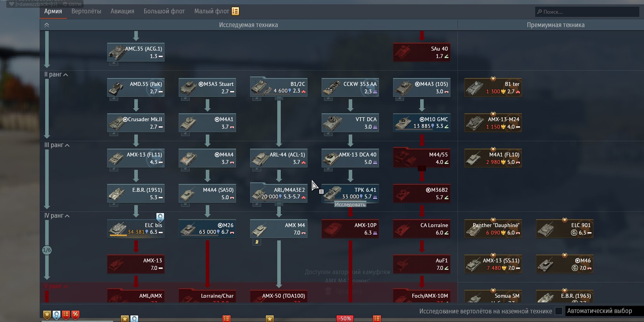
Task: Select the locked SAu 40 vehicle card
Action: (422, 52)
